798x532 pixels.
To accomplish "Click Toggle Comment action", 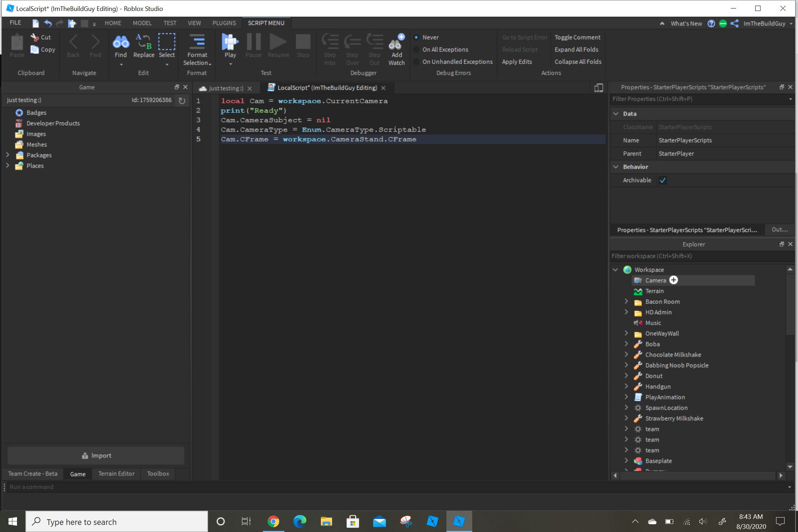I will tap(577, 37).
